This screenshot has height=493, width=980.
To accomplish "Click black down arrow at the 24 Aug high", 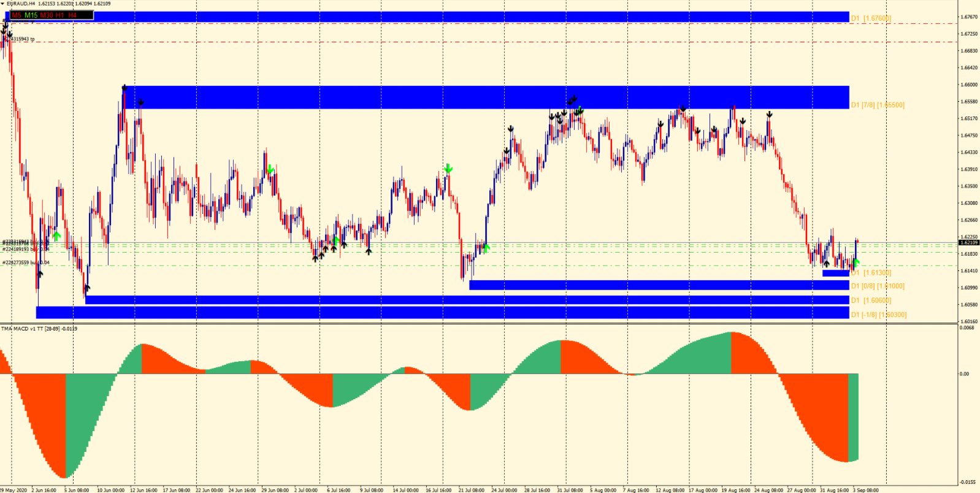I will 769,115.
